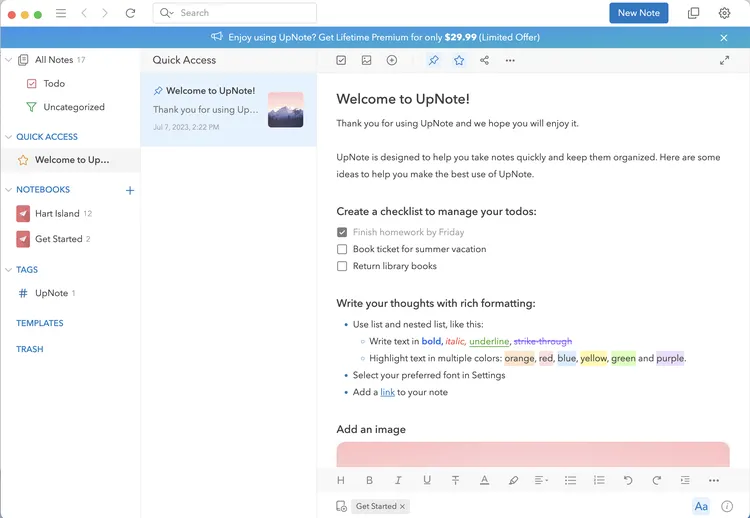
Task: Collapse the Notebooks section chevron
Action: point(9,189)
